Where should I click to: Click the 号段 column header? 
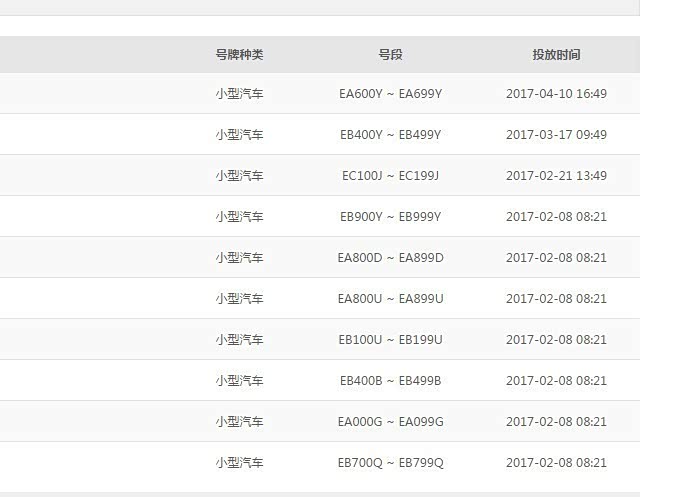pyautogui.click(x=390, y=55)
